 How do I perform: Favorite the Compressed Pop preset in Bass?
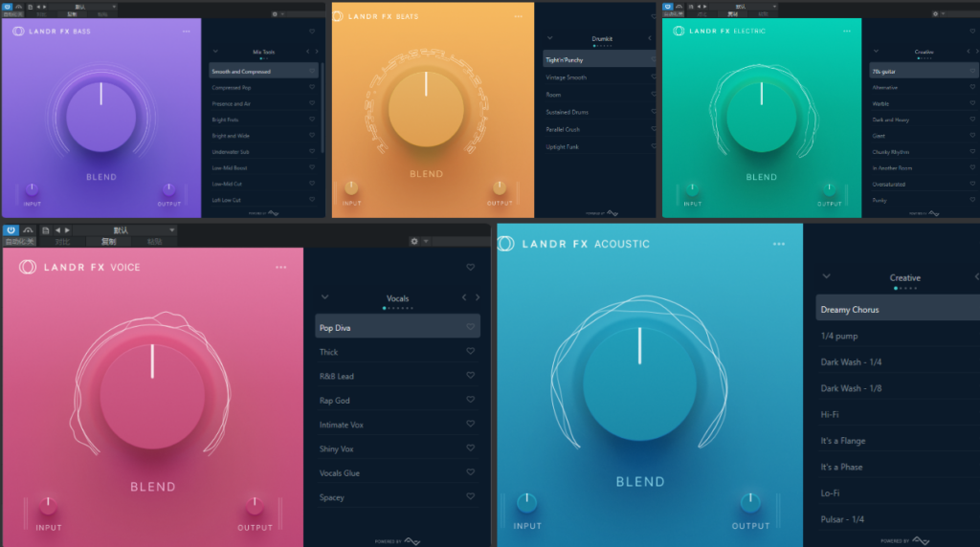[x=312, y=87]
